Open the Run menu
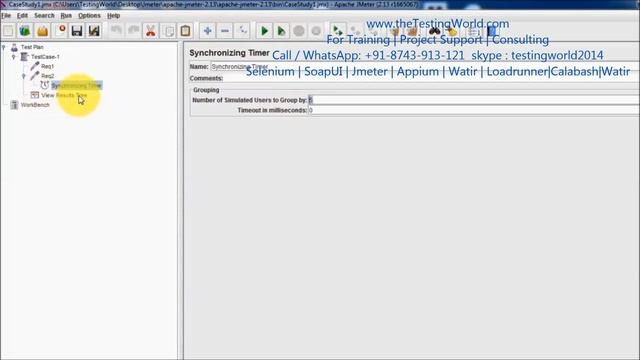The height and width of the screenshot is (360, 640). [x=66, y=16]
